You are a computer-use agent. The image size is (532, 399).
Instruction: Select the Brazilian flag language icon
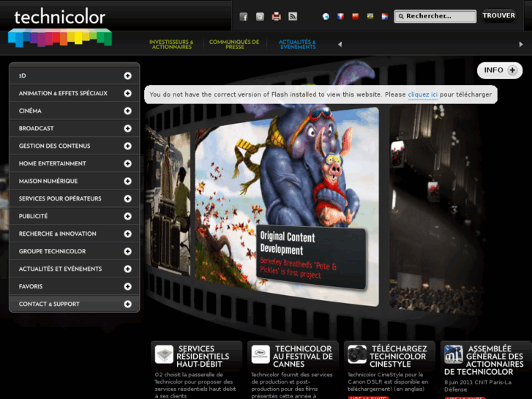point(370,16)
